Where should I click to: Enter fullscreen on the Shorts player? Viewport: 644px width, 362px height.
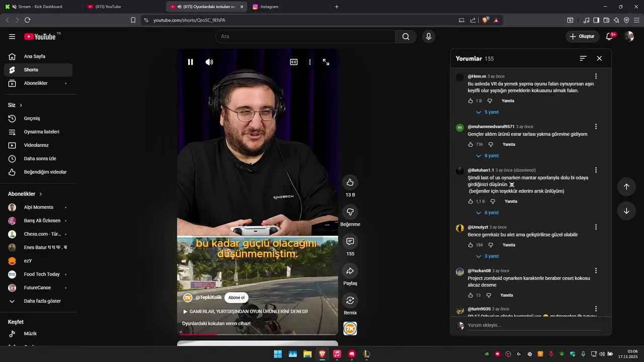pos(326,62)
